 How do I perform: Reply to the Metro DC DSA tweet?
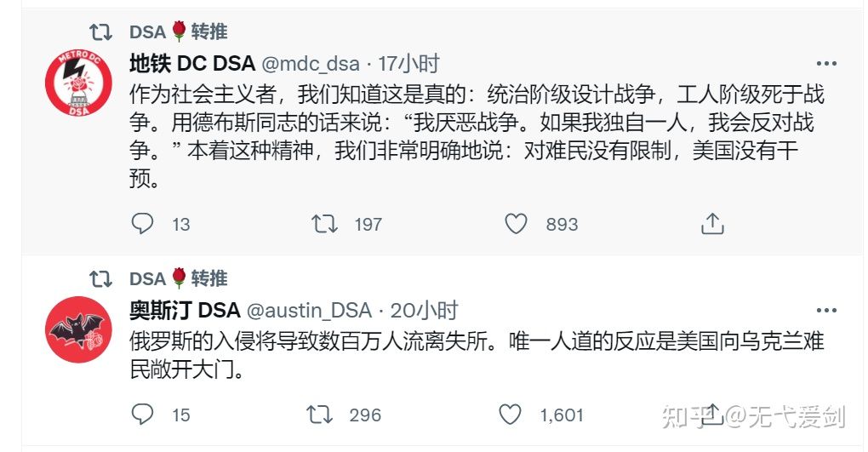coord(143,224)
